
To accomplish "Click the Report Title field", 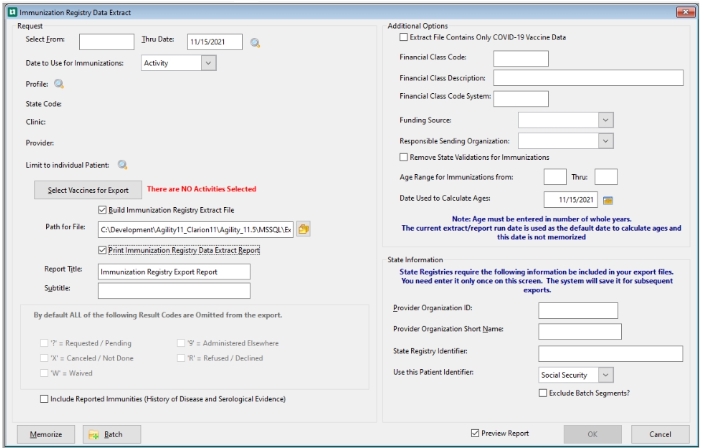I will point(174,272).
